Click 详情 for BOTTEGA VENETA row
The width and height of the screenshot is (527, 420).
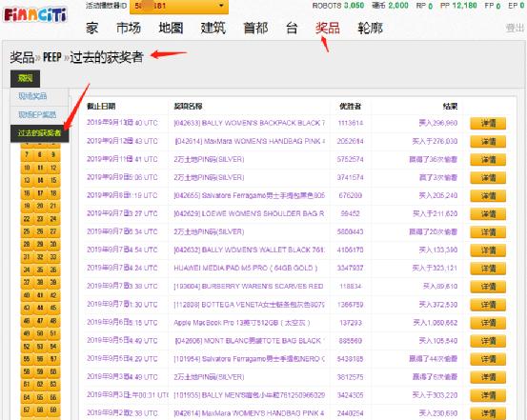[488, 305]
